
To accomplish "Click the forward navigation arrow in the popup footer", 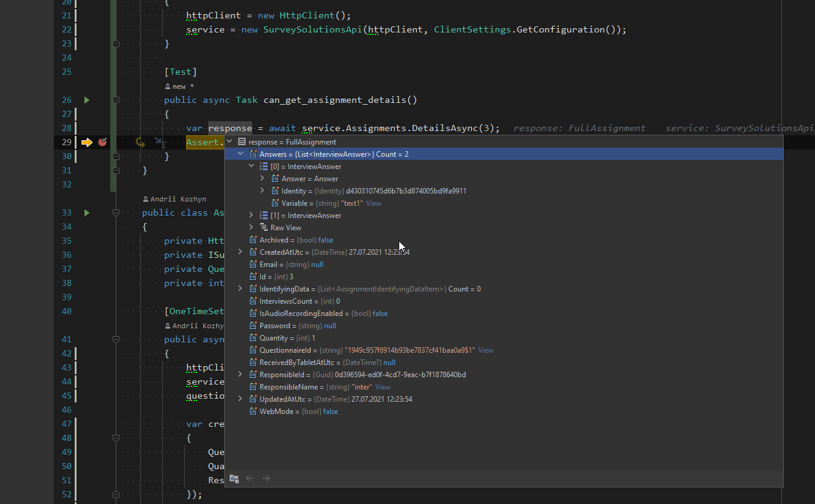I will [266, 478].
